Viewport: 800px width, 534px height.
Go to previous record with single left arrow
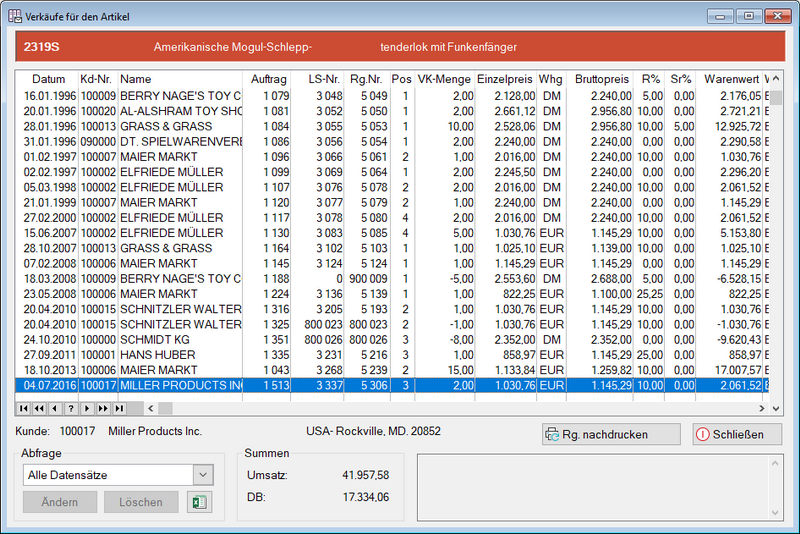(54, 408)
